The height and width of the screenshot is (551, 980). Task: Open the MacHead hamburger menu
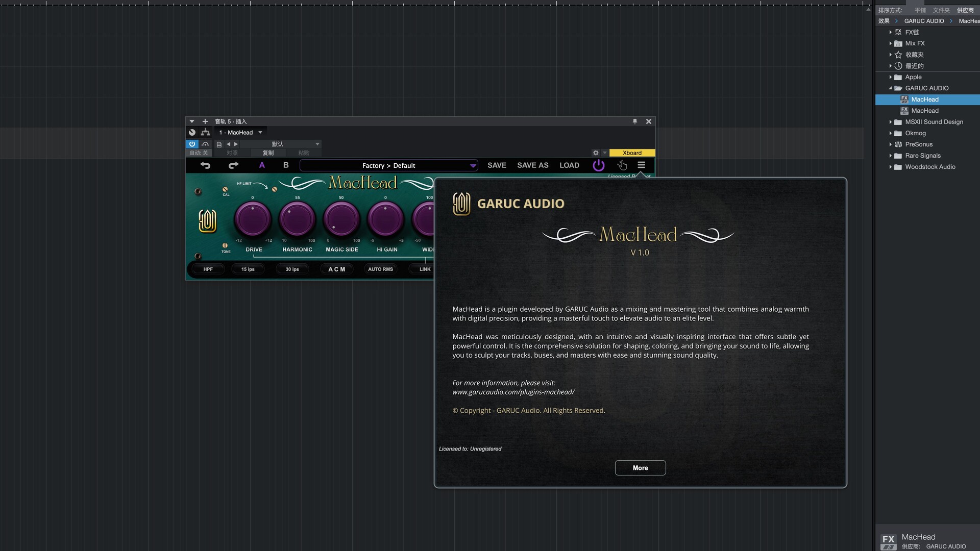point(641,165)
